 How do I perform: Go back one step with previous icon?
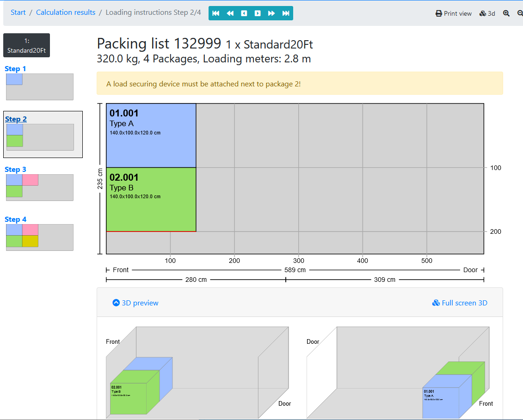click(244, 13)
